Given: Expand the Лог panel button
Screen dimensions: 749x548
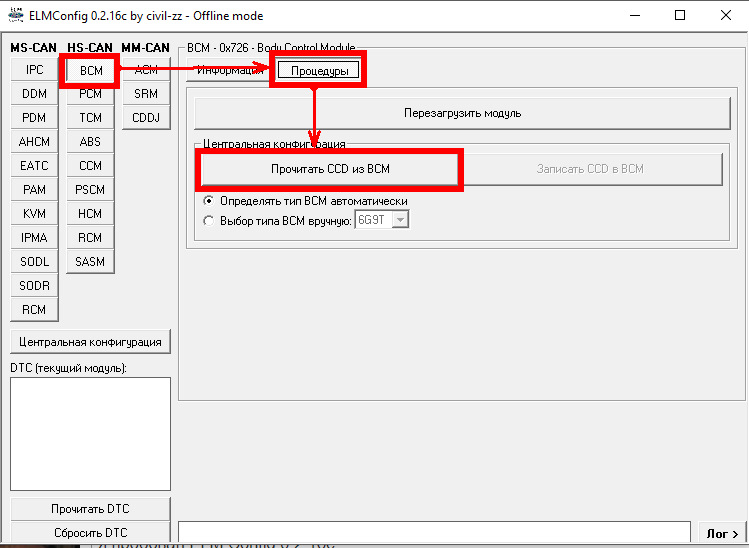Looking at the screenshot, I should point(722,534).
